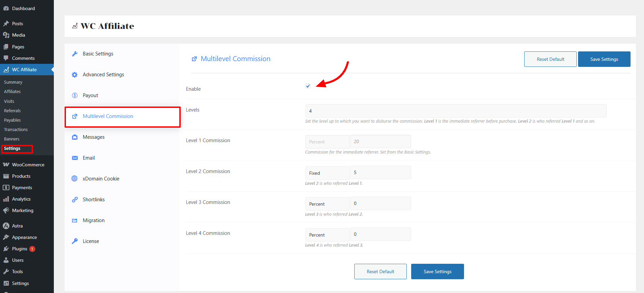Click the License key icon
This screenshot has height=293, width=644.
click(75, 241)
